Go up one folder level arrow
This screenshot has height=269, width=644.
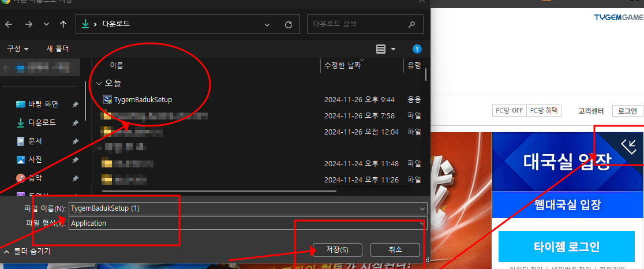pos(63,25)
